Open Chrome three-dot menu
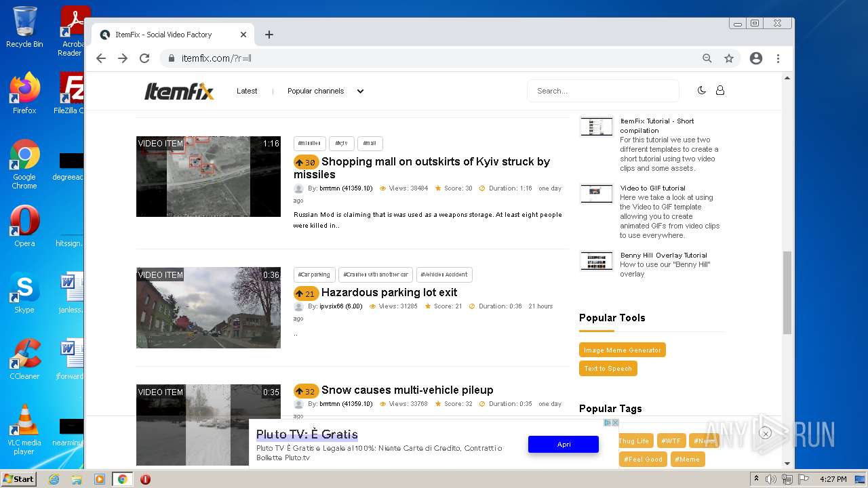868x488 pixels. tap(778, 58)
